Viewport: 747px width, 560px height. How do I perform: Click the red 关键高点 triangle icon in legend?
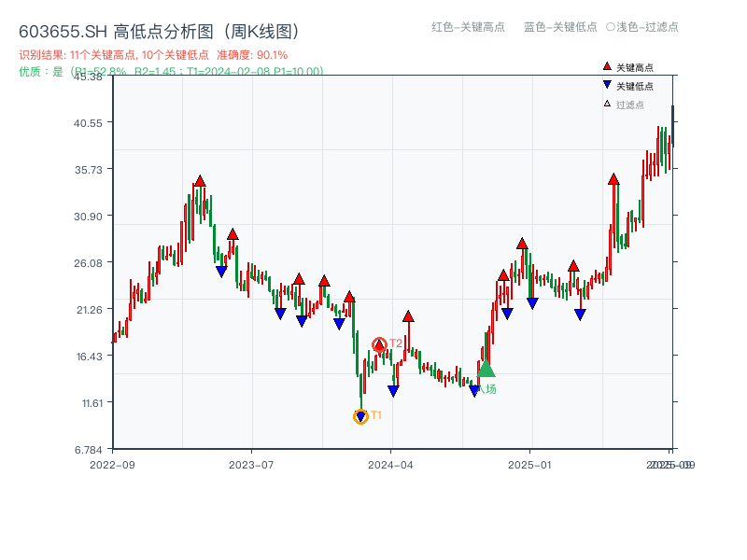[607, 66]
